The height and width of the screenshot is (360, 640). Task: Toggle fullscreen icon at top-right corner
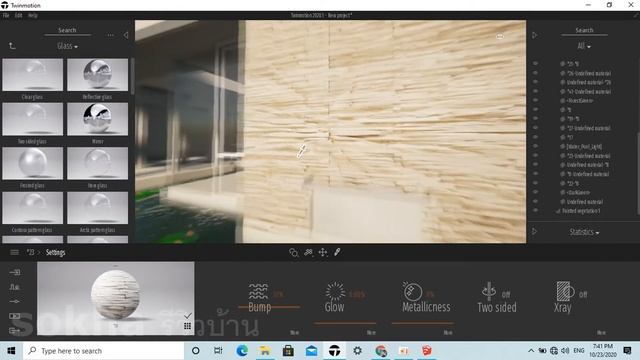pos(636,16)
